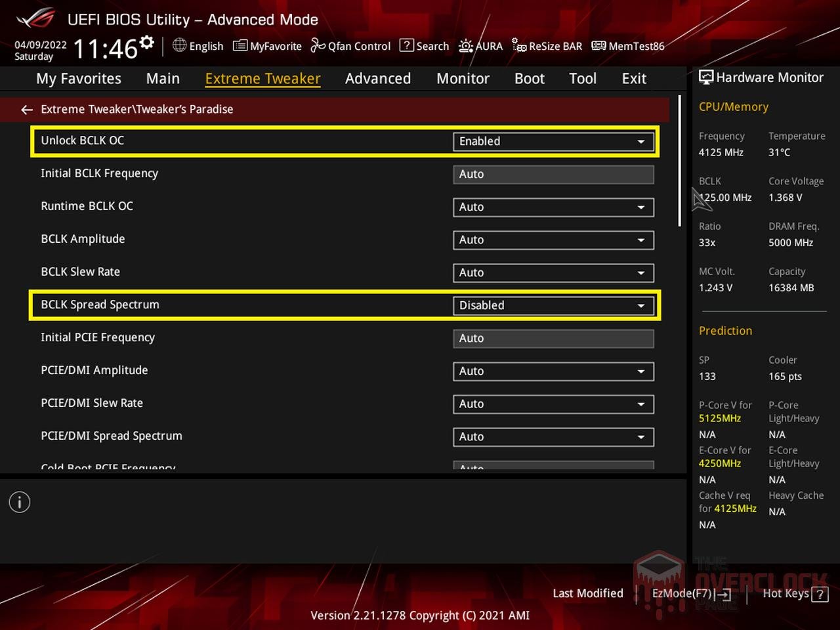Screen dimensions: 840x630
Task: Launch the MemTest86 utility
Action: pyautogui.click(x=627, y=46)
